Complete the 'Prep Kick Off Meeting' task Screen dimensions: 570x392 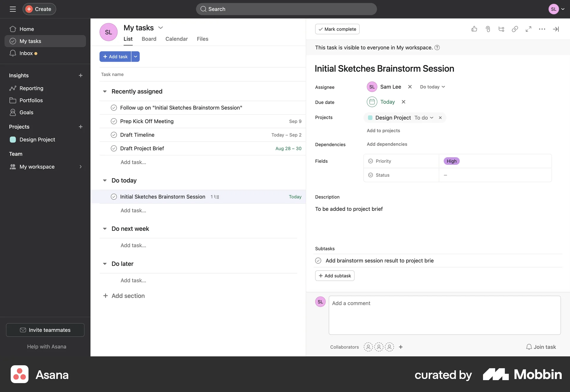point(114,121)
